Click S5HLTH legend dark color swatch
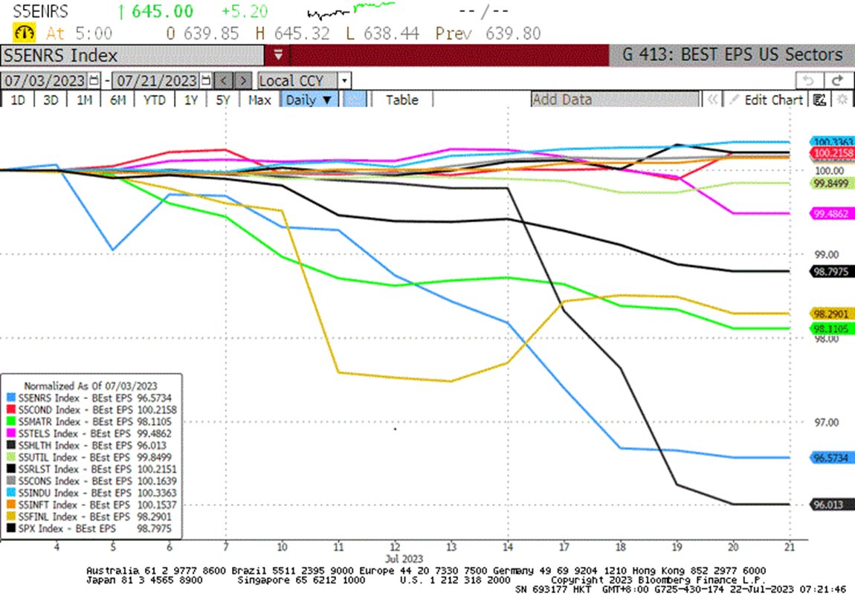The height and width of the screenshot is (616, 855). [x=11, y=445]
